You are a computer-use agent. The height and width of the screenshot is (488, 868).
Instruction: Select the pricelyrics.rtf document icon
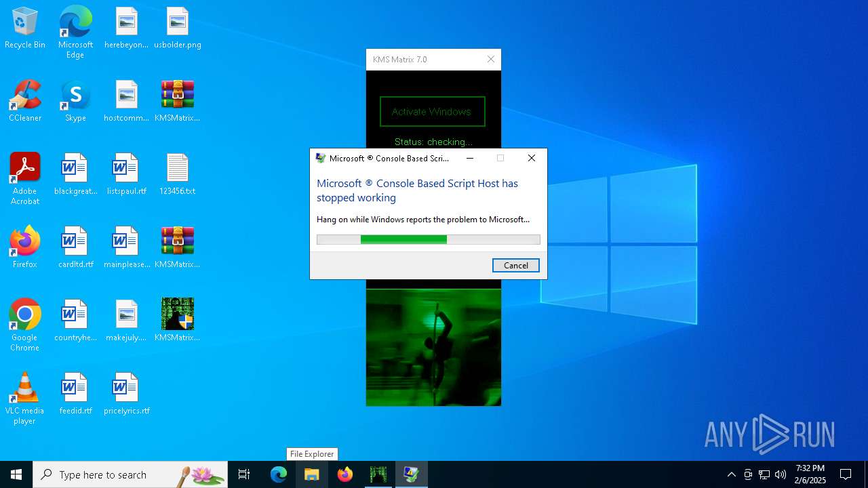click(x=126, y=394)
